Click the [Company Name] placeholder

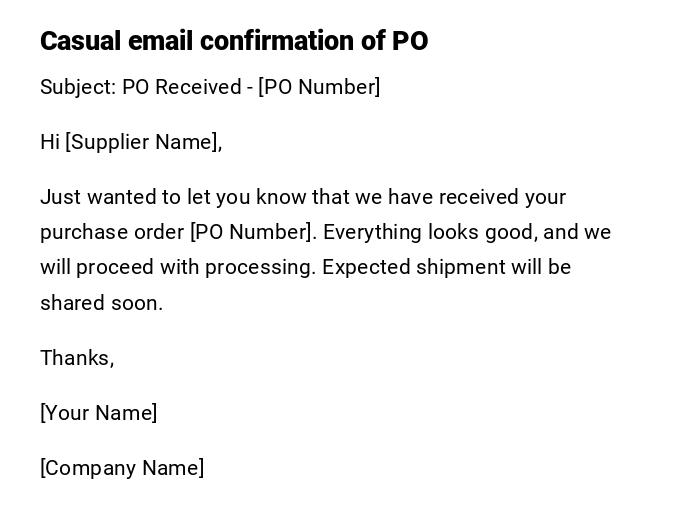coord(122,468)
